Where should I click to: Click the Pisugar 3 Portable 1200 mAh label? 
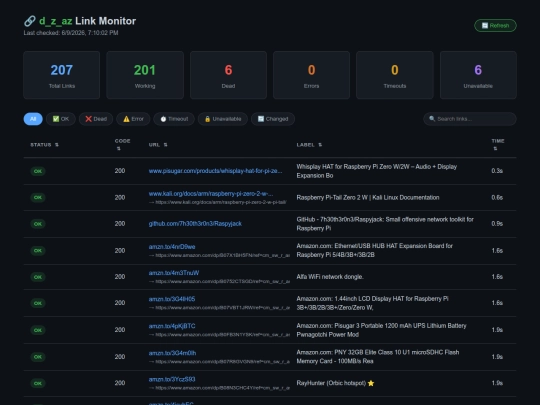(381, 330)
